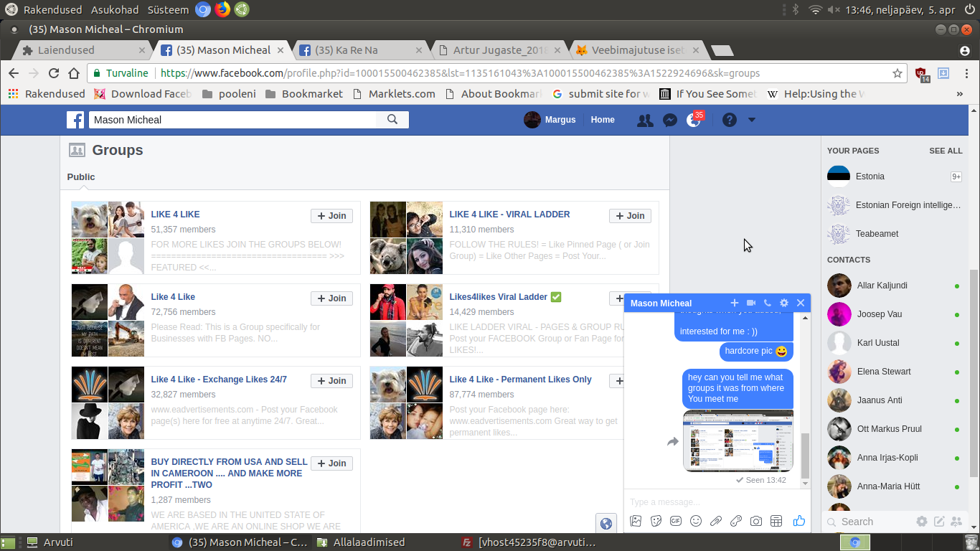Click the muted volume icon in the system panel
The height and width of the screenshot is (551, 980).
point(834,9)
